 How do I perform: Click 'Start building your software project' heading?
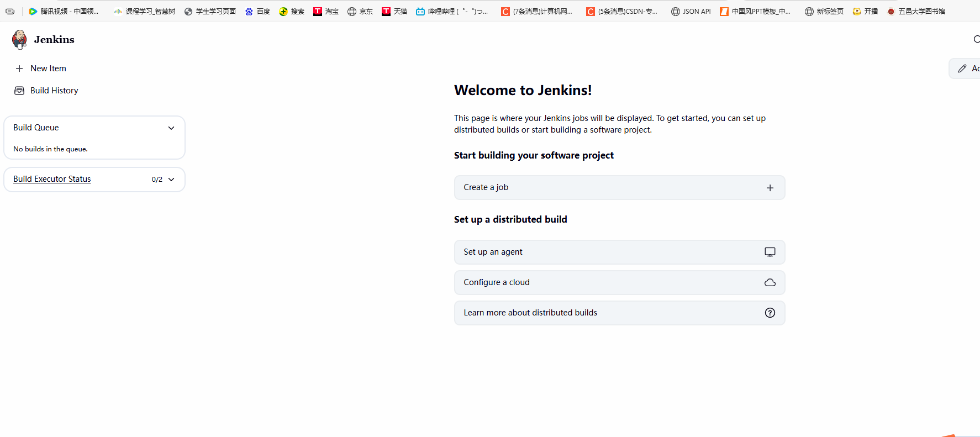[x=534, y=155]
